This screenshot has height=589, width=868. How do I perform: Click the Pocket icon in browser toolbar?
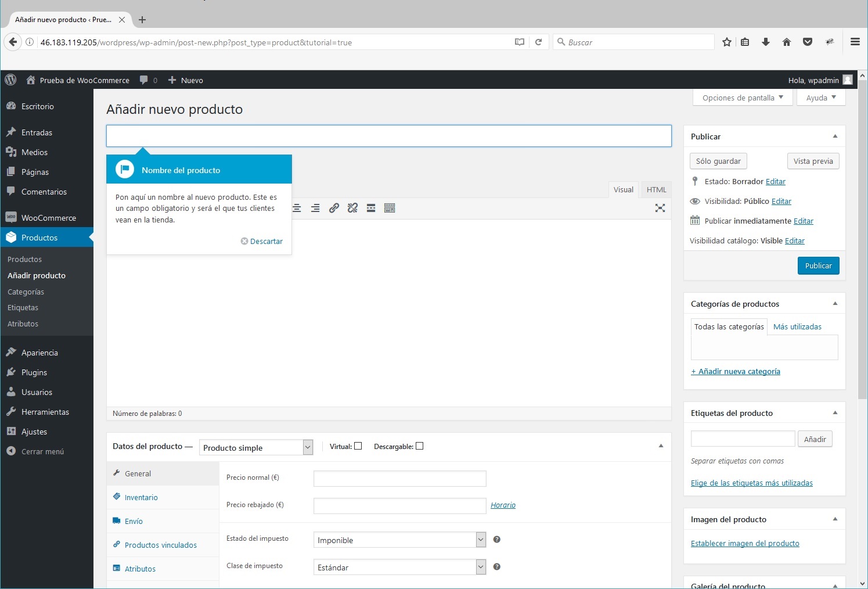click(808, 42)
